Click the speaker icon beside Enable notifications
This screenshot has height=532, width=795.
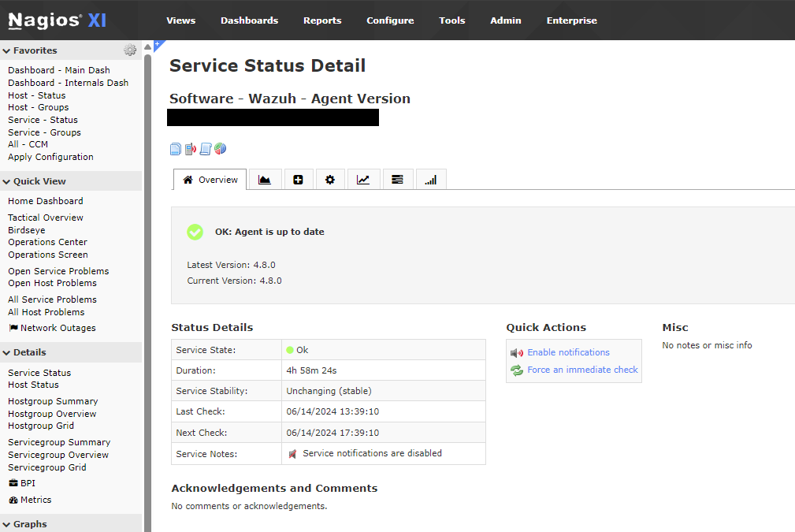[x=517, y=353]
